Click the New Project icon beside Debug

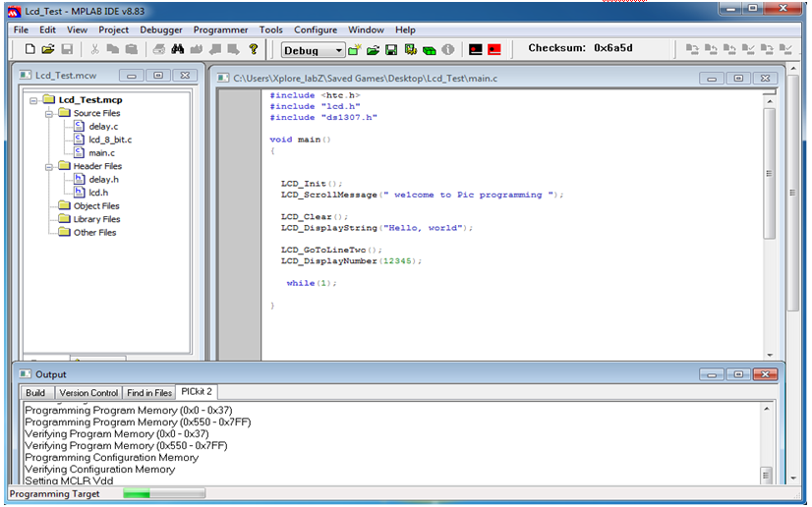click(354, 50)
